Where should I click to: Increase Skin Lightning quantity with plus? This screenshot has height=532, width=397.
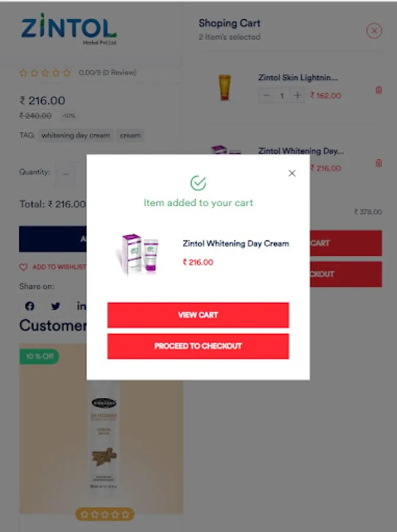pyautogui.click(x=298, y=95)
